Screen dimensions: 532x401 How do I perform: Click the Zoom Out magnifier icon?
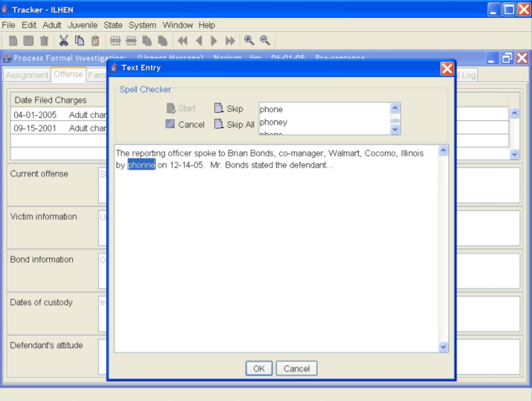pos(264,41)
